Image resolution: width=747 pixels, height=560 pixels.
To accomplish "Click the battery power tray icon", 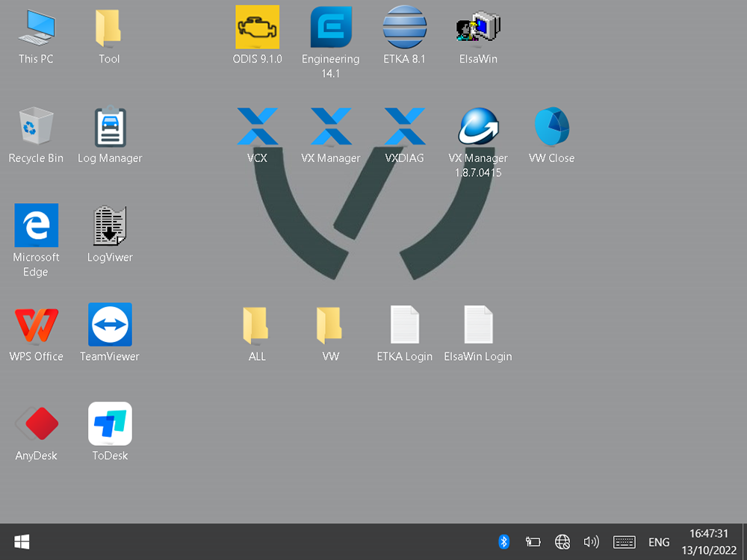I will click(533, 542).
